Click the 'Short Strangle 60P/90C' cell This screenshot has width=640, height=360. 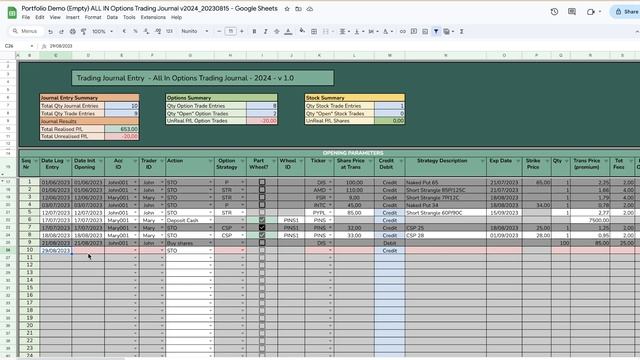pyautogui.click(x=446, y=213)
